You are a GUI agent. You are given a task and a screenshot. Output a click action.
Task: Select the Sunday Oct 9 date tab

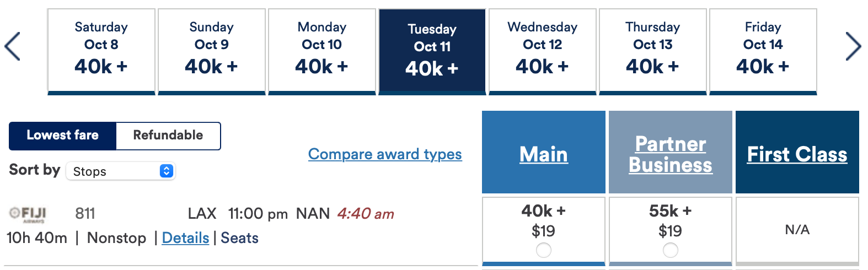(x=212, y=51)
